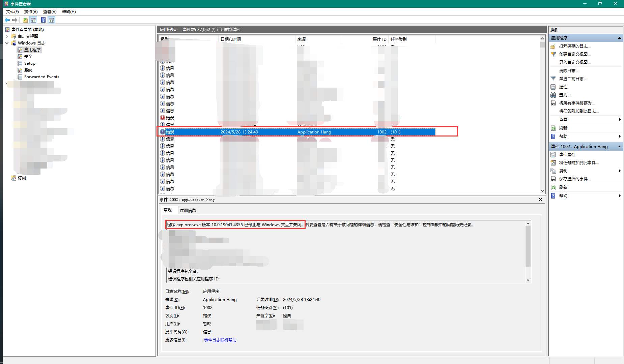The width and height of the screenshot is (624, 364).
Task: Click the Open Saved Log icon (打开保存的日志)
Action: coord(553,46)
